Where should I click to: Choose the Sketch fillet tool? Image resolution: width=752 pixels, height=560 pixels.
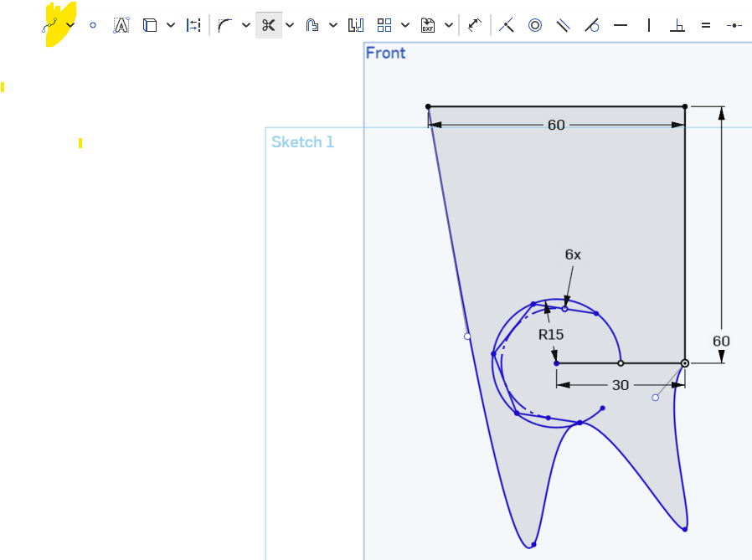(224, 25)
